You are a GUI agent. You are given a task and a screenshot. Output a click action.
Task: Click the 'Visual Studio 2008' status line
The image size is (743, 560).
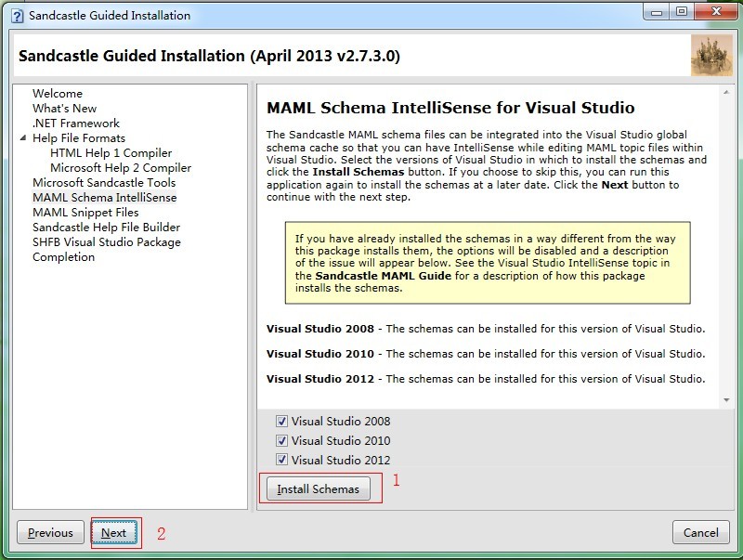pos(486,329)
